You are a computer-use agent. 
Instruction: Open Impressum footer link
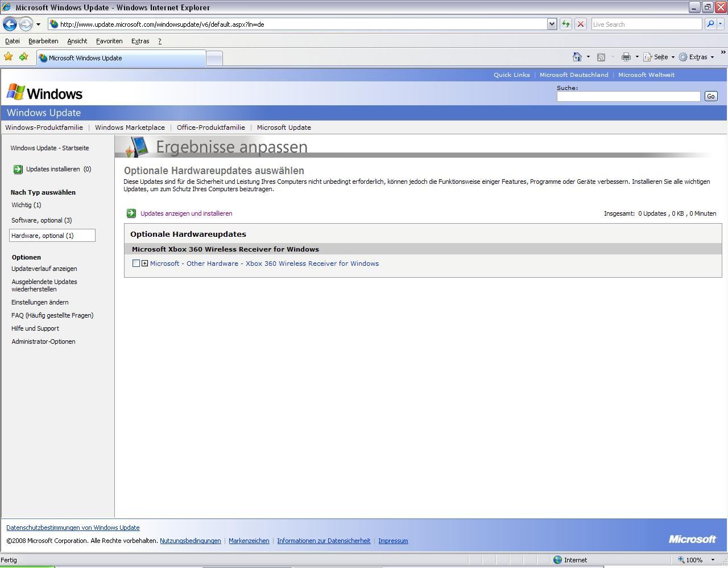point(393,541)
